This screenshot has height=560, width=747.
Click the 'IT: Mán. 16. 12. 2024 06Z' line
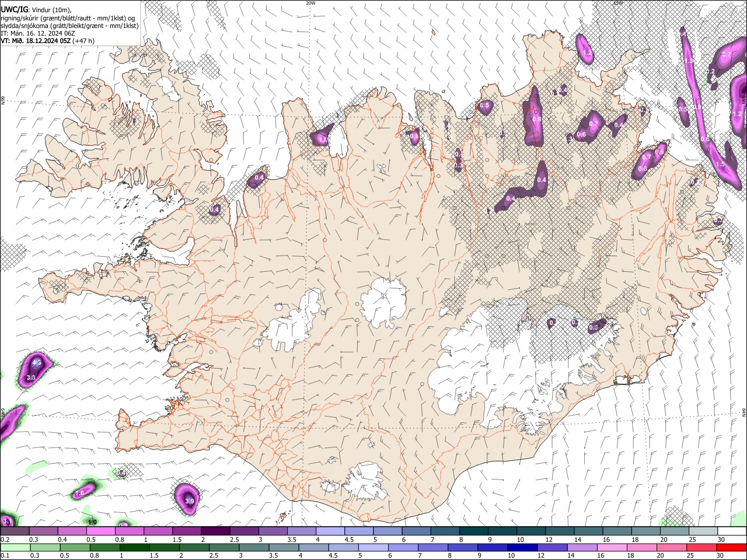coord(37,33)
